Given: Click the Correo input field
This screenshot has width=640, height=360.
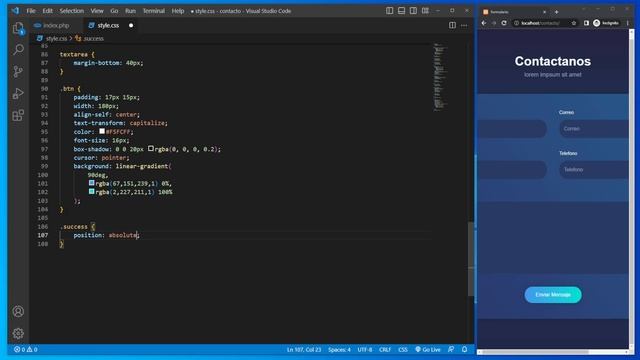Looking at the screenshot, I should (594, 129).
